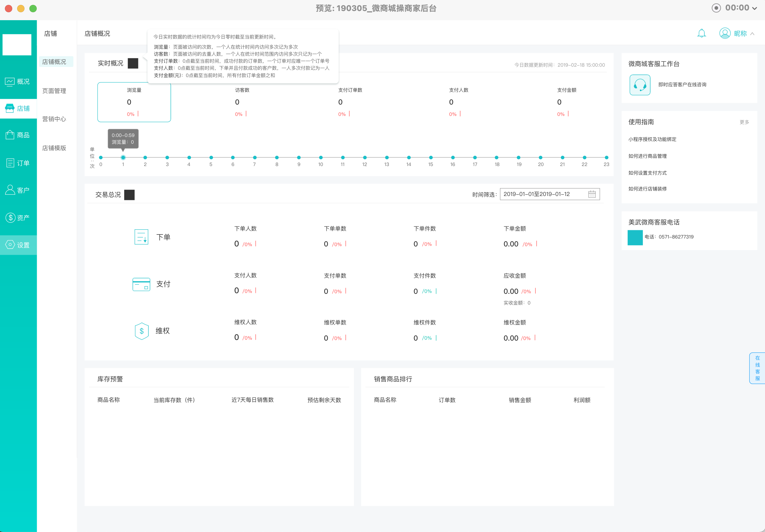Click the 下单 order document icon
Image resolution: width=765 pixels, height=532 pixels.
pyautogui.click(x=141, y=237)
